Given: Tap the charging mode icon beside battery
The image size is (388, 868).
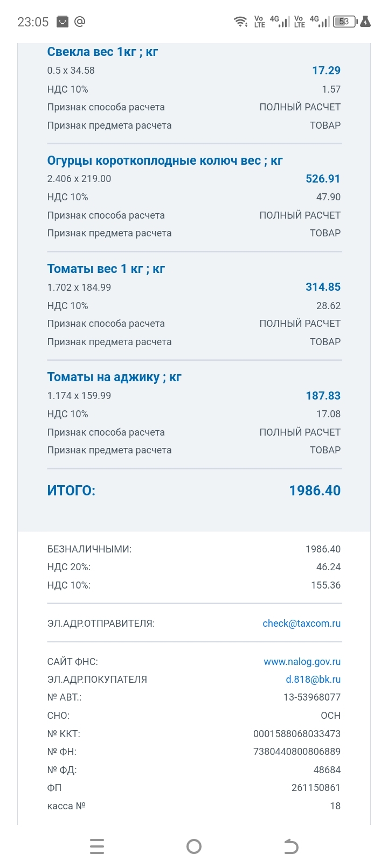Looking at the screenshot, I should [x=365, y=22].
